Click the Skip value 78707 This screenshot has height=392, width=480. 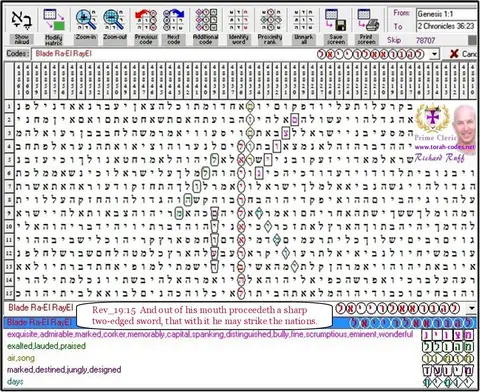coord(426,40)
